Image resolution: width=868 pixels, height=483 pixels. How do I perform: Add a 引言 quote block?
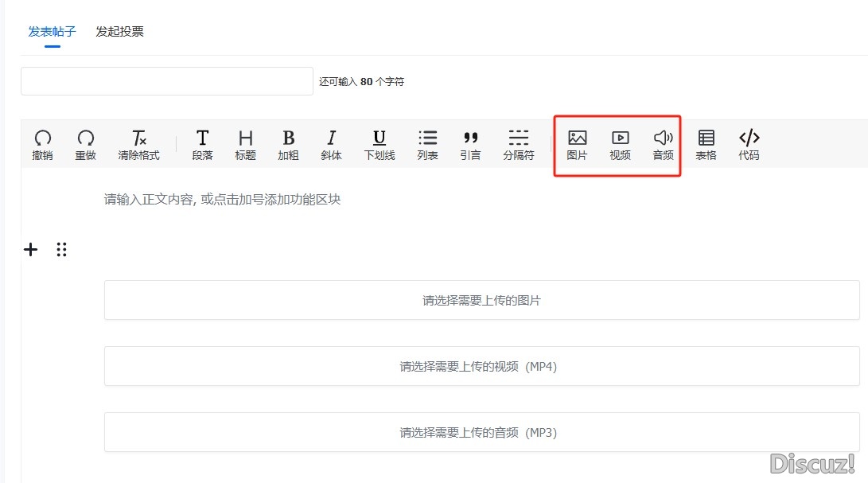click(x=470, y=144)
